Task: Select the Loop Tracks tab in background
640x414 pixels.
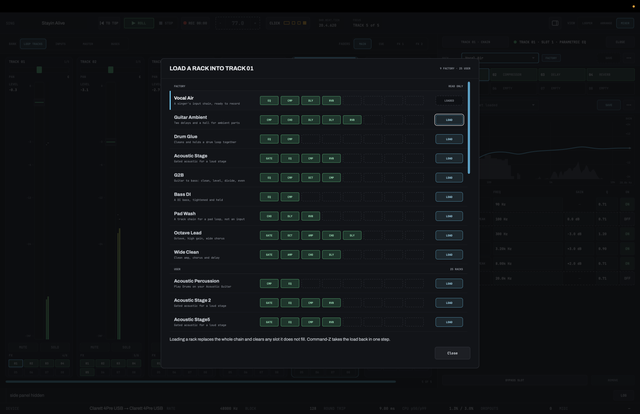Action: tap(33, 44)
